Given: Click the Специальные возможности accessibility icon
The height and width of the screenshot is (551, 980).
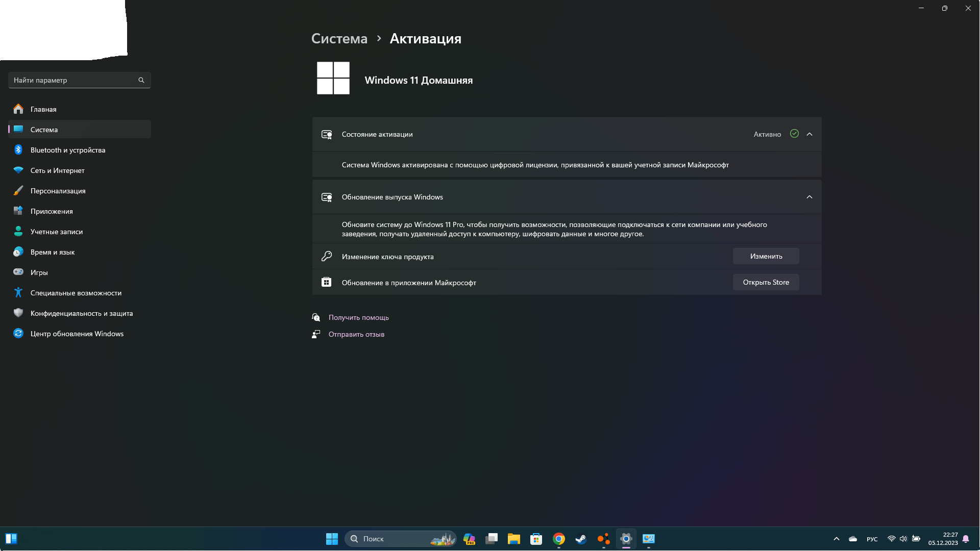Looking at the screenshot, I should coord(18,292).
